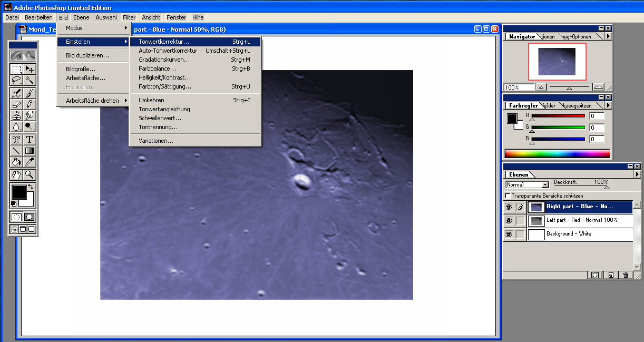Open the Ebenen panel flyout menu arrow
Image resolution: width=644 pixels, height=342 pixels.
pyautogui.click(x=637, y=174)
